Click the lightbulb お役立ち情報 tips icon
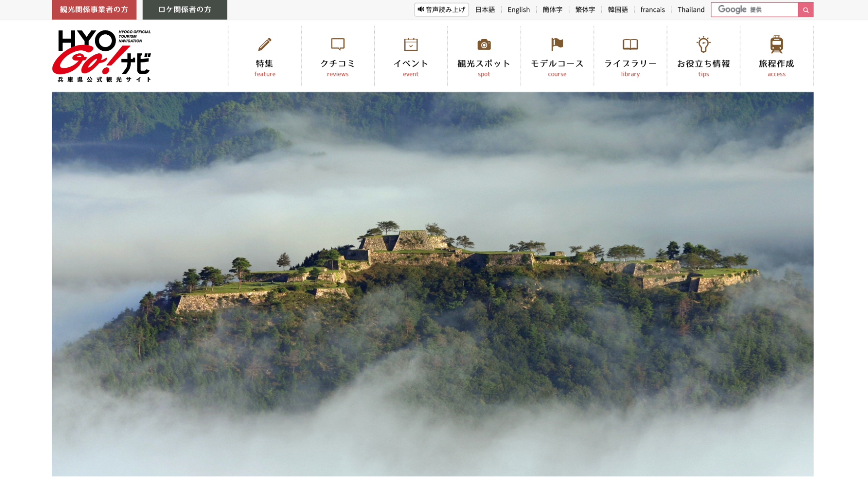Screen dimensions: 868x477 point(703,44)
